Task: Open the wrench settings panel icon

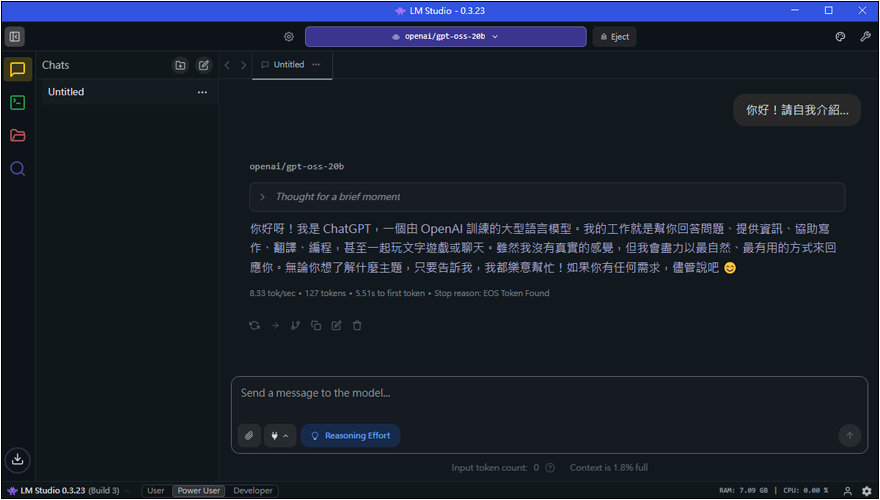Action: 865,36
